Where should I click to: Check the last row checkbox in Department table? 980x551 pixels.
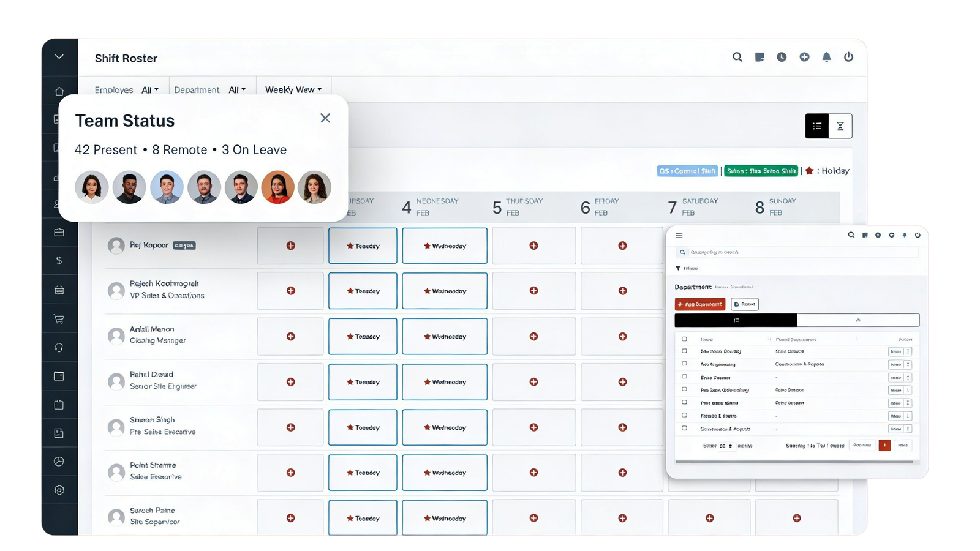coord(684,429)
